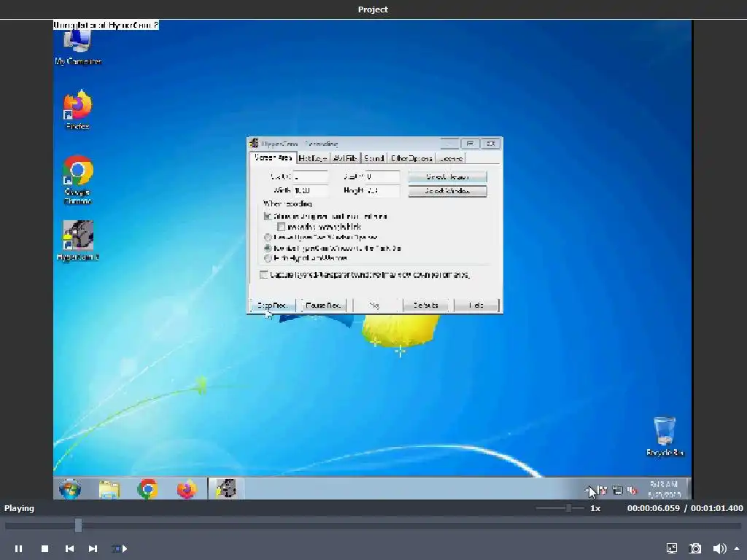Click the 1x playback speed label
The height and width of the screenshot is (560, 747).
[x=595, y=508]
